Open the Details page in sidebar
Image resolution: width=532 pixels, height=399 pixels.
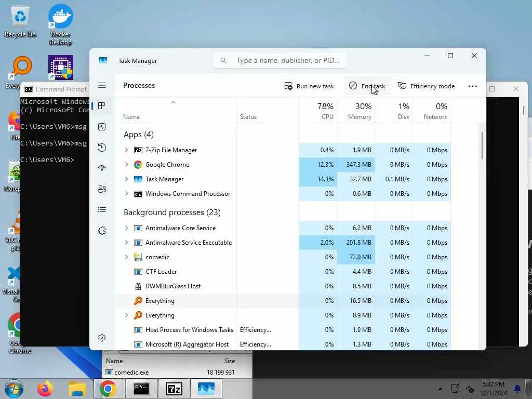[x=102, y=210]
